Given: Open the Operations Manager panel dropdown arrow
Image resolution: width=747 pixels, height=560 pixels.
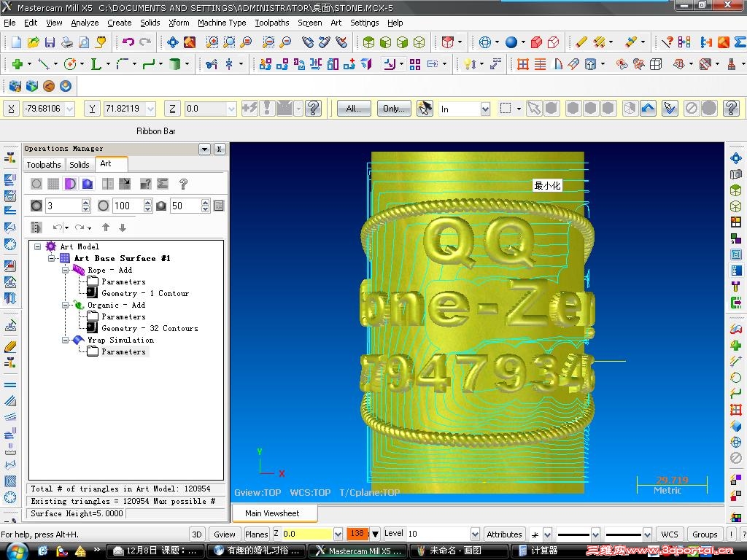Looking at the screenshot, I should [x=204, y=149].
